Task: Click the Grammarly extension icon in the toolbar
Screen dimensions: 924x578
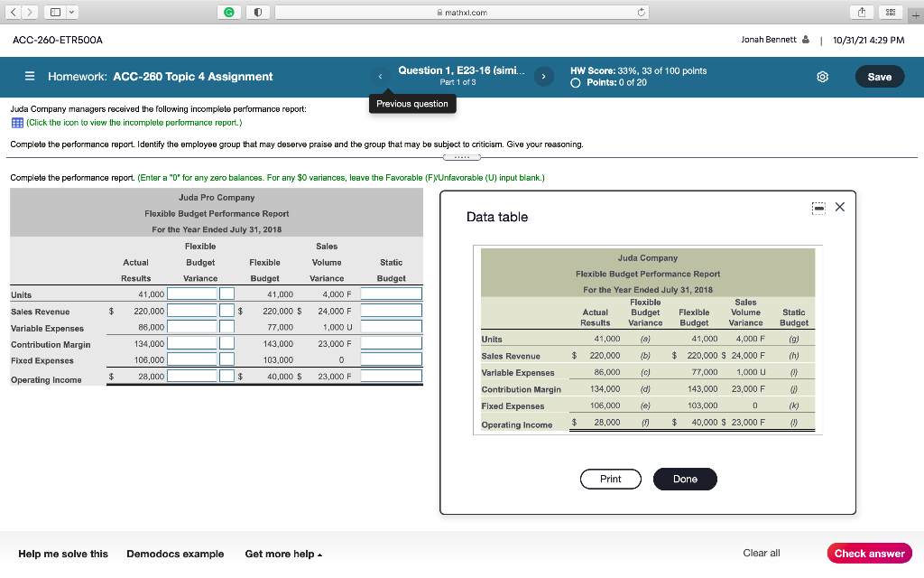Action: click(228, 12)
